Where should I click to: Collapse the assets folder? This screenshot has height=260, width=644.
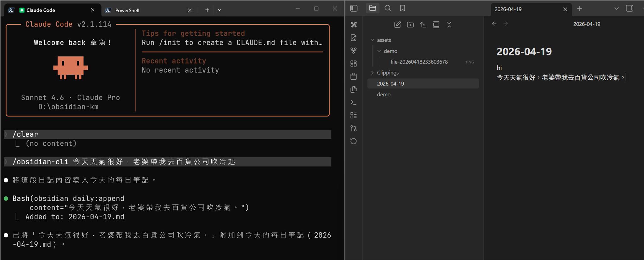pos(372,40)
